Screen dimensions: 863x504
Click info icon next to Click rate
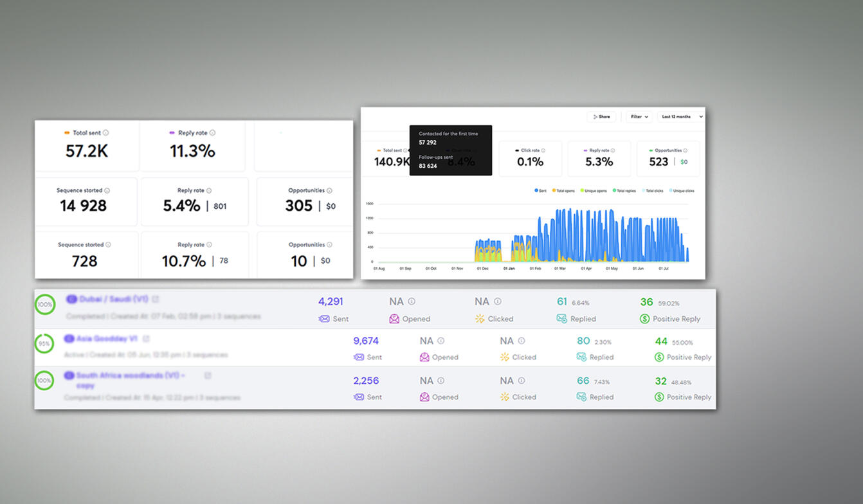[x=543, y=150]
